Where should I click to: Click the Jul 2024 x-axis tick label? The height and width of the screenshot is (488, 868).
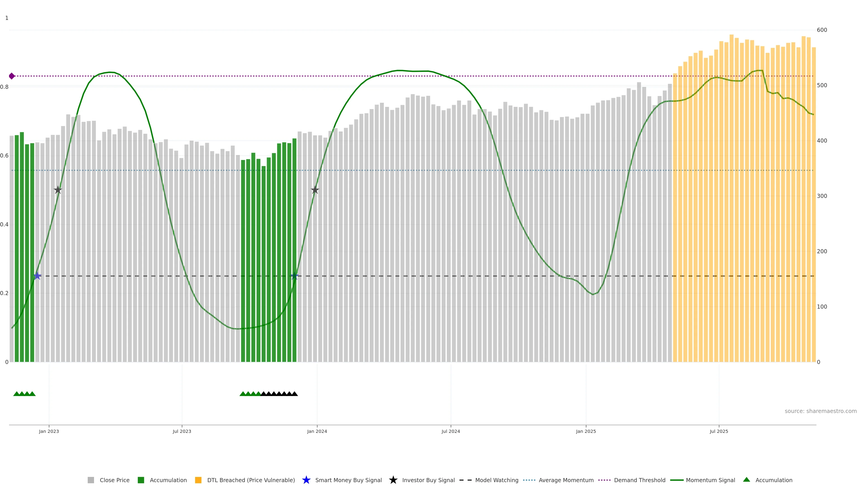tap(451, 432)
